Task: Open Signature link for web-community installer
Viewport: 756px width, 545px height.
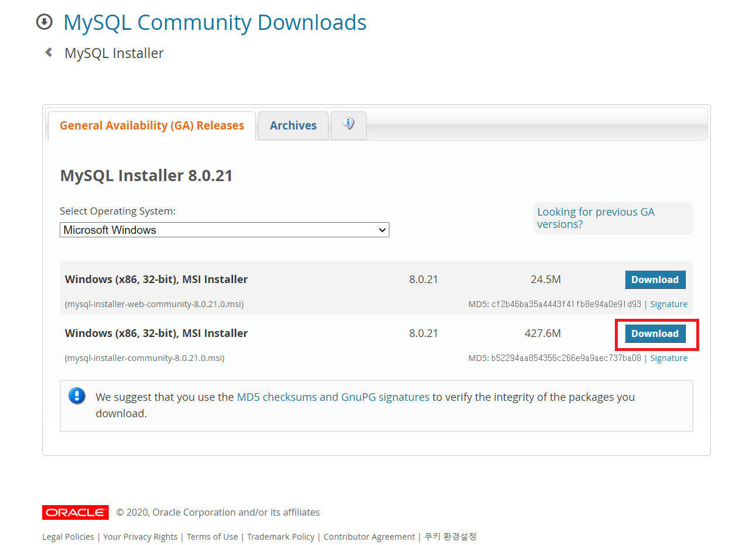Action: [x=669, y=304]
